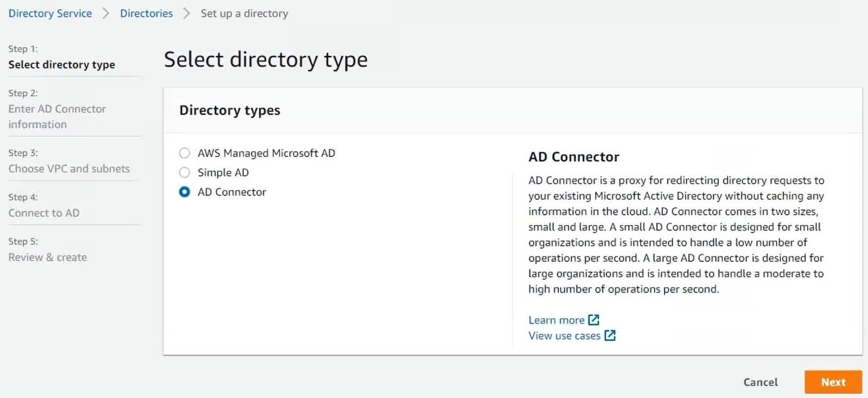Viewport: 868px width, 398px height.
Task: Open the Directories breadcrumb link
Action: tap(146, 13)
